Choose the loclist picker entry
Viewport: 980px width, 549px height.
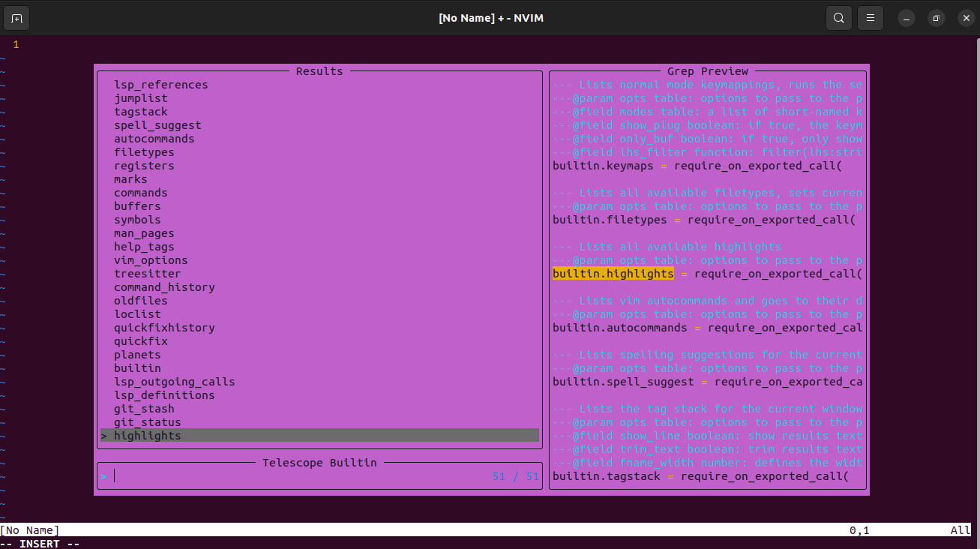137,314
